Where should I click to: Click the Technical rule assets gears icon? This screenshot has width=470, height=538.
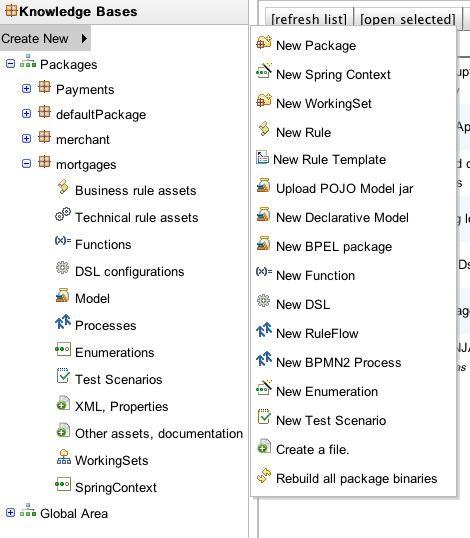(x=63, y=214)
